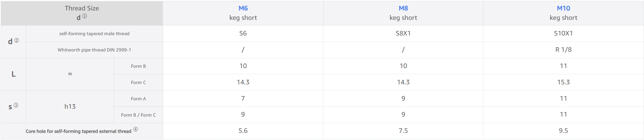644x140 pixels.
Task: Click the Form B / Form C row label
Action: [138, 115]
